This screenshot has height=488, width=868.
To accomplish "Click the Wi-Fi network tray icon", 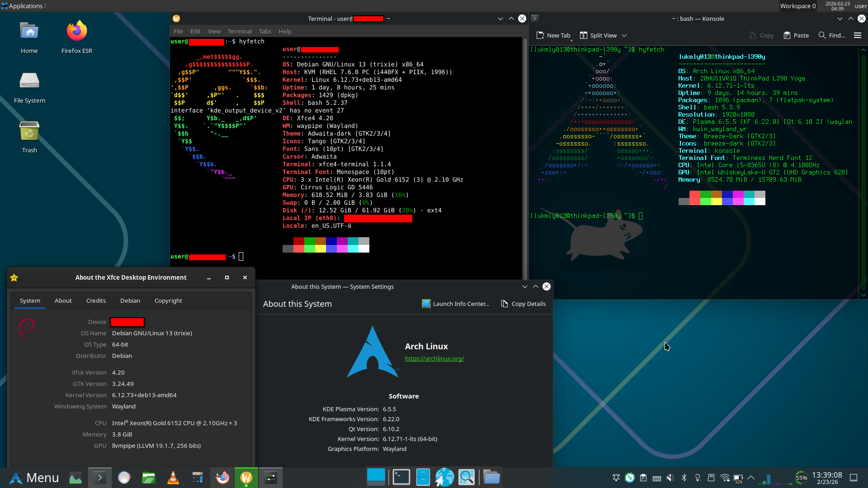I will [725, 478].
